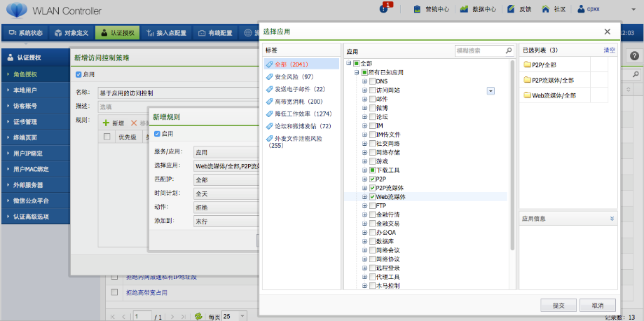Switch to 系统状态 navigation tab
This screenshot has width=644, height=321.
26,33
